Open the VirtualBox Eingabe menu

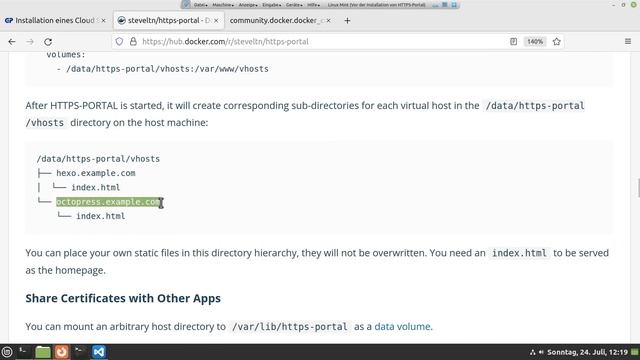pyautogui.click(x=271, y=5)
